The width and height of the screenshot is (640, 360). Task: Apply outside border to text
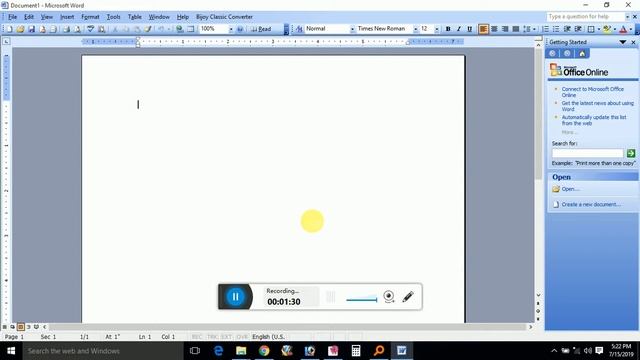(591, 29)
